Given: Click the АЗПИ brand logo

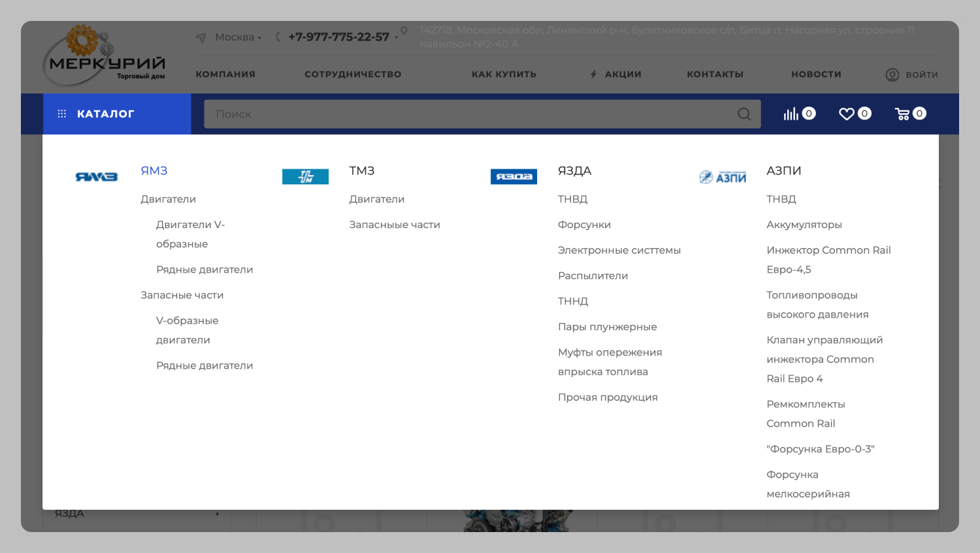Looking at the screenshot, I should (723, 177).
